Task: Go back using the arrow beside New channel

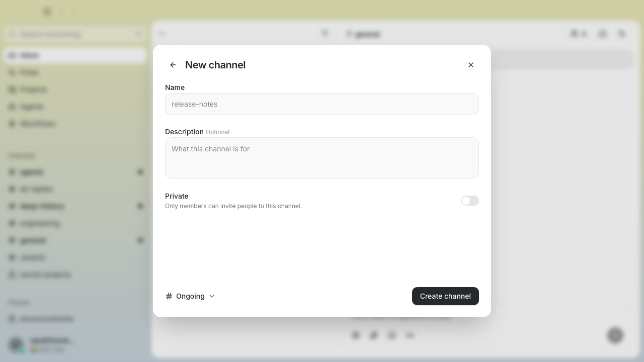Action: [173, 65]
